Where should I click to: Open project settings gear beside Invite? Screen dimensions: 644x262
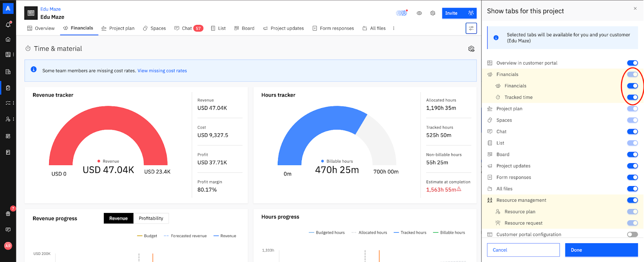pyautogui.click(x=433, y=13)
